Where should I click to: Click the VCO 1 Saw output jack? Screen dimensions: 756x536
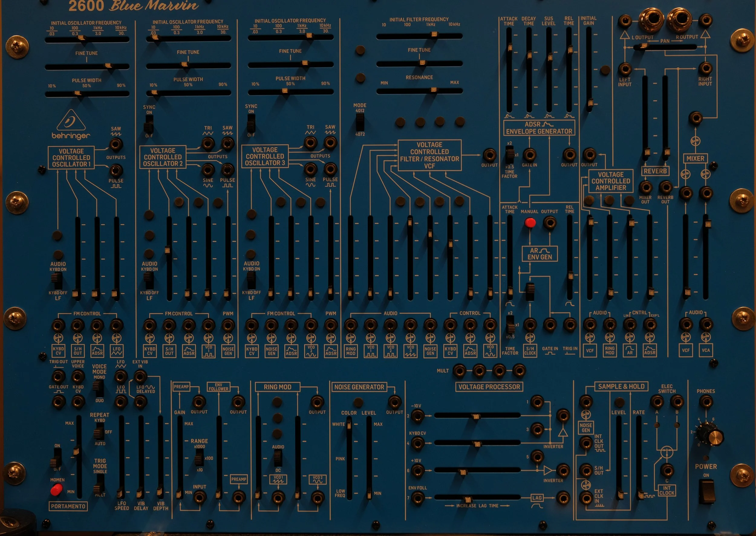click(116, 144)
